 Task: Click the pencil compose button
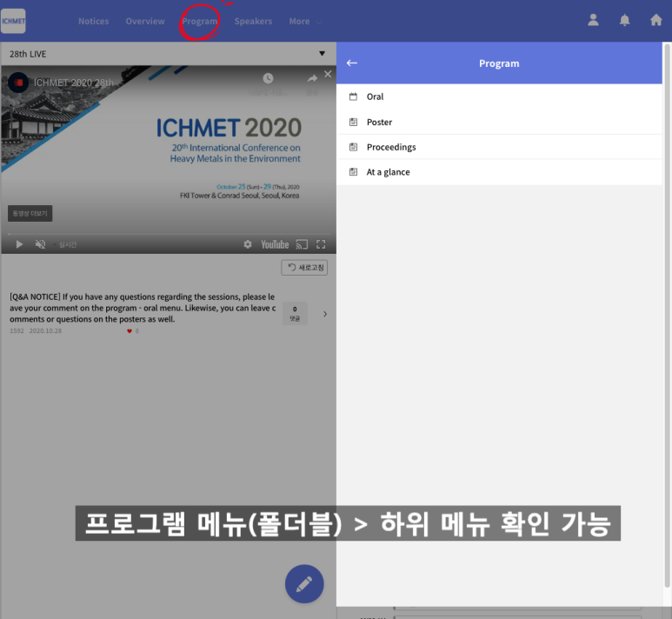(x=304, y=584)
